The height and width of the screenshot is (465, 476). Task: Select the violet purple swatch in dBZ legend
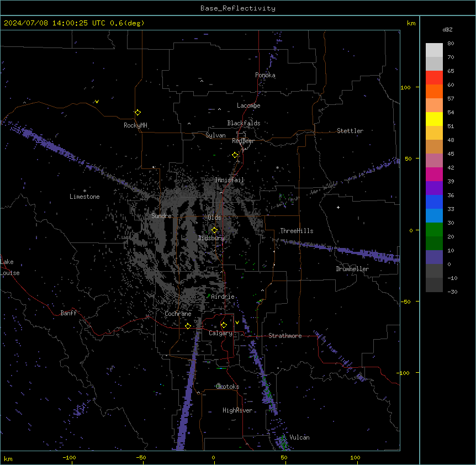[434, 188]
